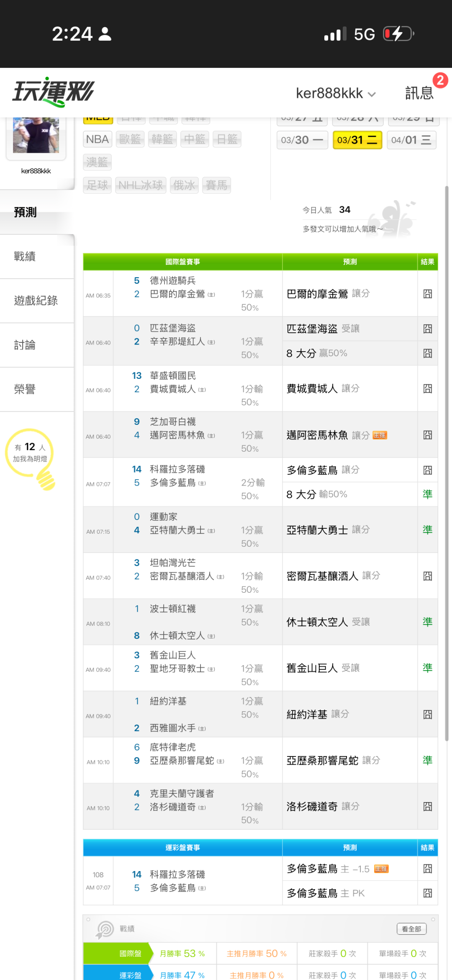Choose the NBA league filter
452x980 pixels.
pyautogui.click(x=98, y=139)
